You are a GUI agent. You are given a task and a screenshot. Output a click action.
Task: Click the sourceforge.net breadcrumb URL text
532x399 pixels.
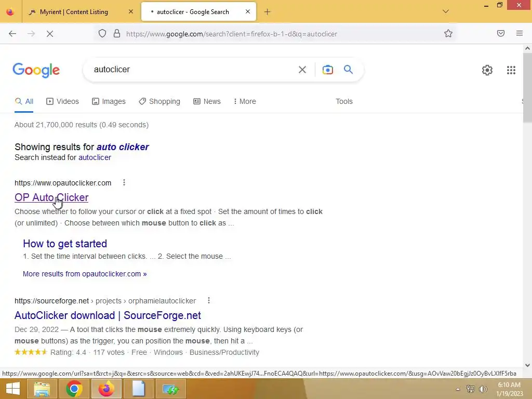pyautogui.click(x=105, y=301)
